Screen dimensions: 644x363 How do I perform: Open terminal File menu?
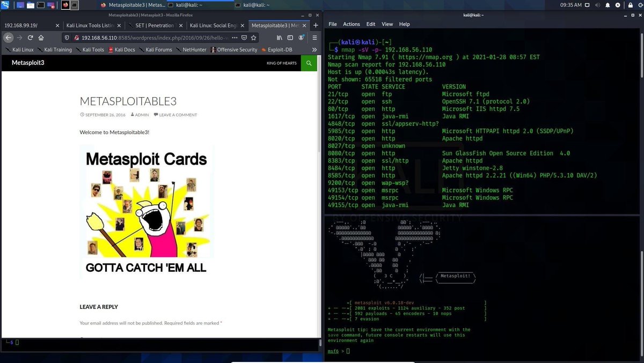coord(333,24)
